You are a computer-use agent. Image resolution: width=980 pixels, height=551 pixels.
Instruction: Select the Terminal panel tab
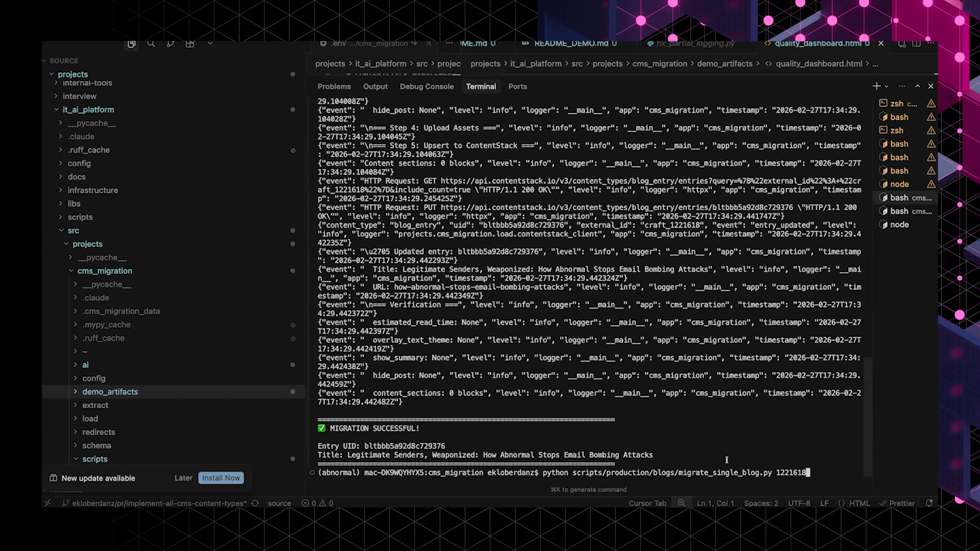pyautogui.click(x=481, y=87)
